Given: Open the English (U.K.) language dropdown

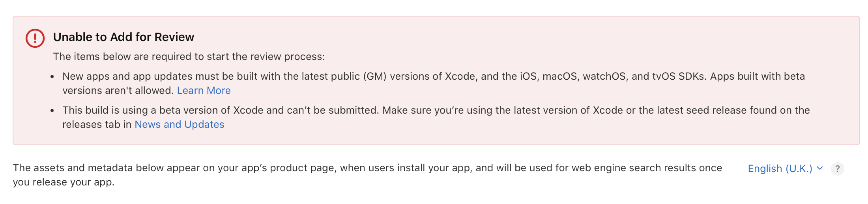Looking at the screenshot, I should 780,169.
